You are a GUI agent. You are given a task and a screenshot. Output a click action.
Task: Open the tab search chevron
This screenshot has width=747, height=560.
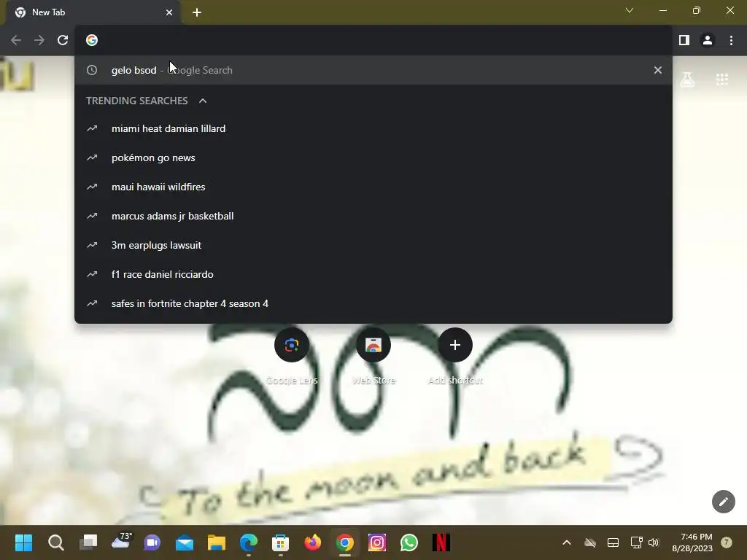pos(630,10)
